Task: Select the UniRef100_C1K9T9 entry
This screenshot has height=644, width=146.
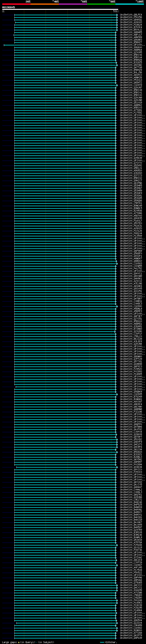Action: [x=131, y=85]
